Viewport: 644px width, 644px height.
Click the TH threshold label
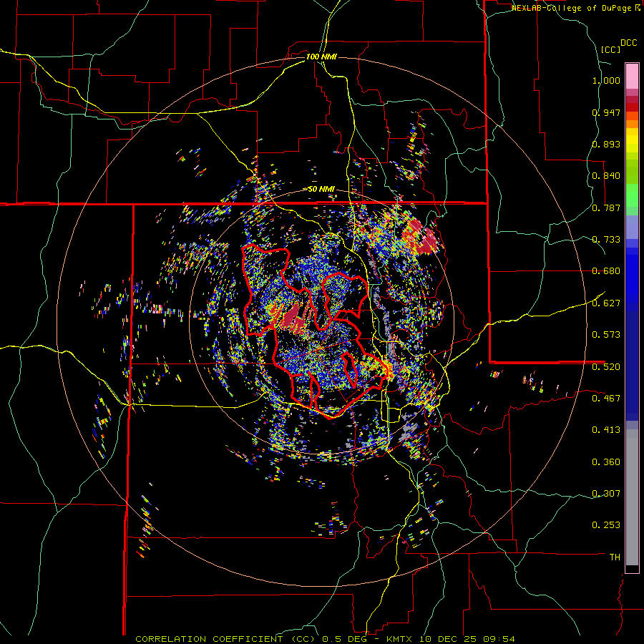pyautogui.click(x=615, y=557)
